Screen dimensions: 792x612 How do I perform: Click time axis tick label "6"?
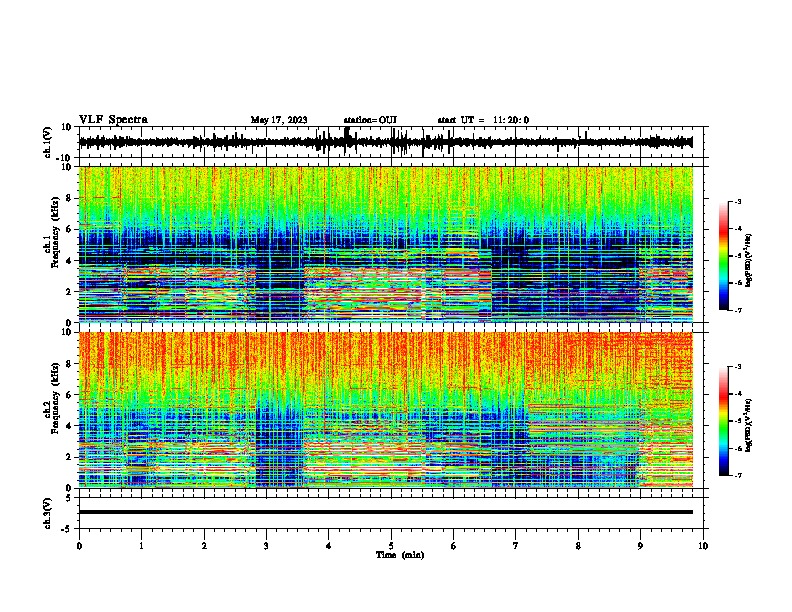click(454, 546)
